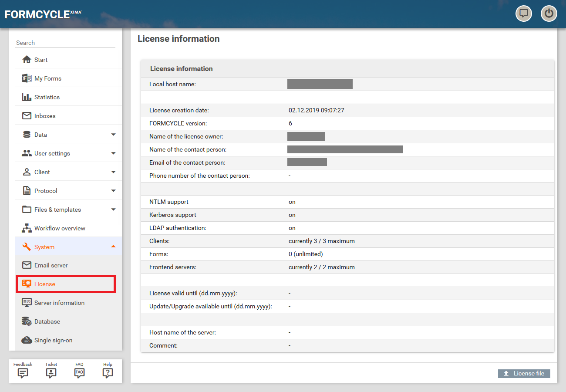Click the License file upload button
Image resolution: width=566 pixels, height=392 pixels.
[524, 373]
